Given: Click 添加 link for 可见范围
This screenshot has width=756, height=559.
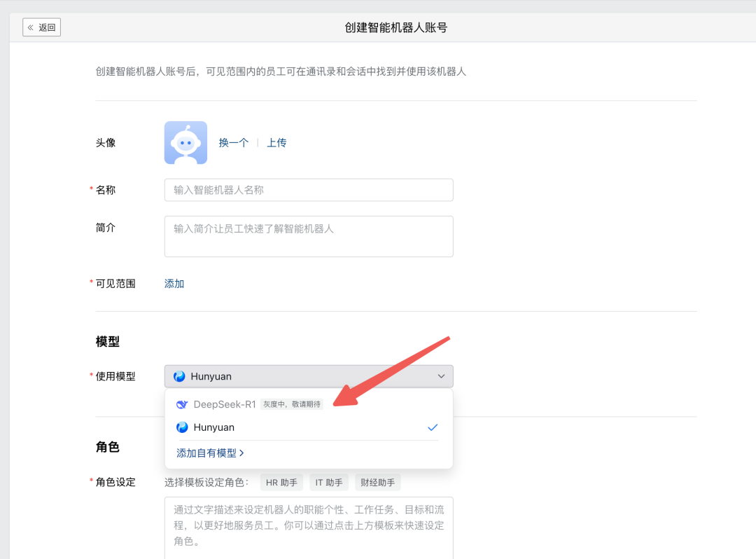Looking at the screenshot, I should pyautogui.click(x=174, y=284).
